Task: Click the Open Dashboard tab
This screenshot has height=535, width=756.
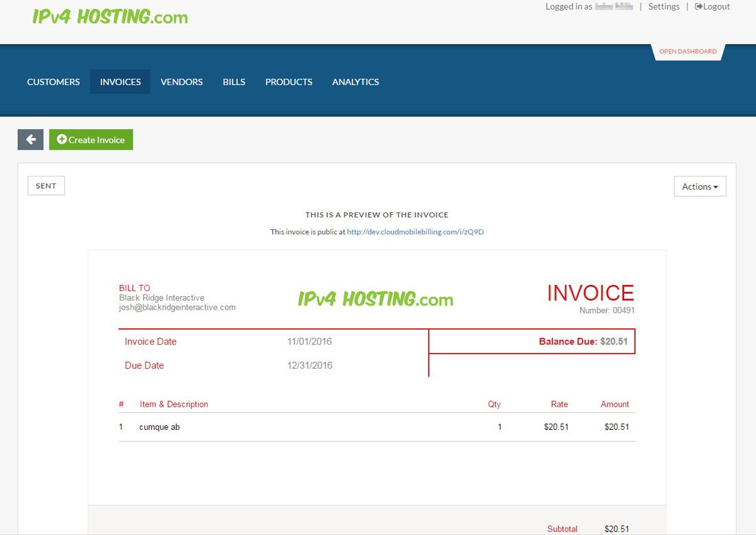Action: pos(687,52)
